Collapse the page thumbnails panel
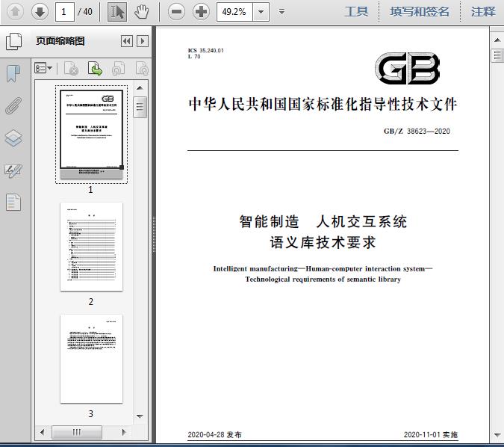The image size is (504, 447). [127, 41]
